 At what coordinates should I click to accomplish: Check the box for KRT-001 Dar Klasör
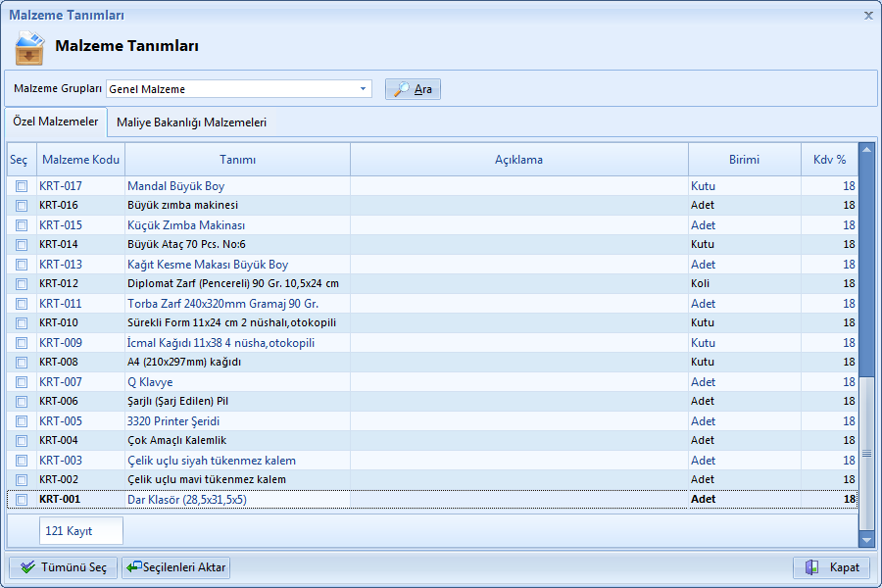[x=22, y=500]
